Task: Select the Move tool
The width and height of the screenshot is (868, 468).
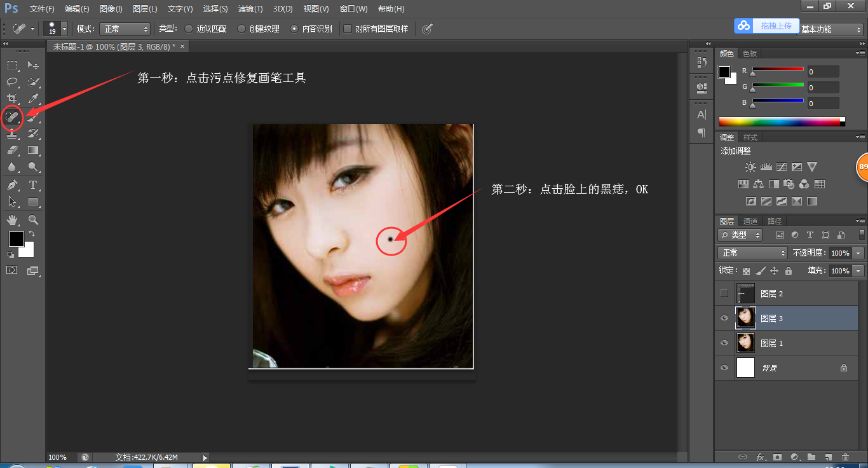Action: pyautogui.click(x=33, y=65)
